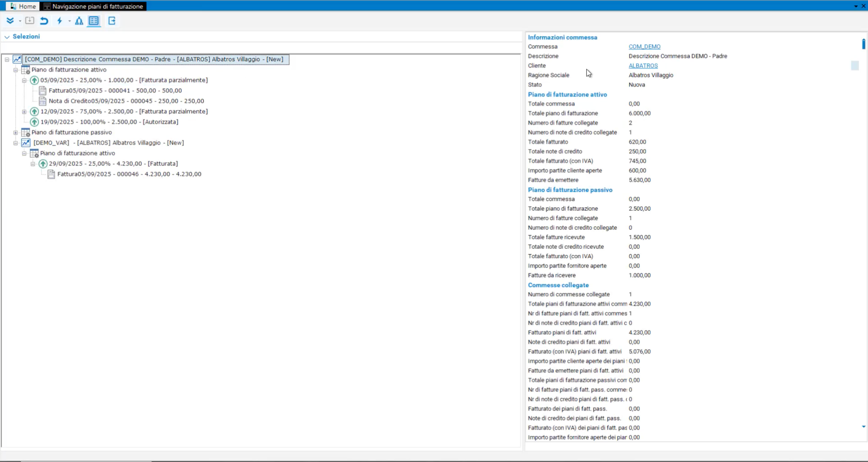Select 29/09/2025 - 25,00% - 4.230,00 row
The height and width of the screenshot is (462, 868).
click(114, 164)
